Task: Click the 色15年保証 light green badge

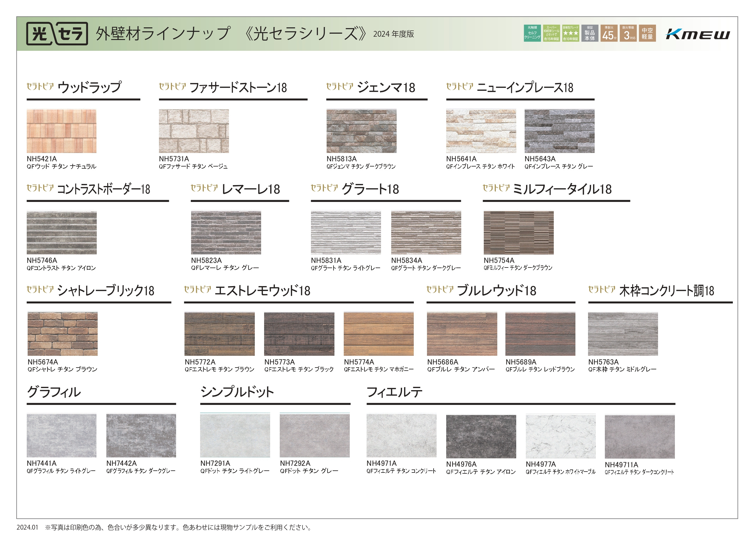Action: click(x=551, y=33)
